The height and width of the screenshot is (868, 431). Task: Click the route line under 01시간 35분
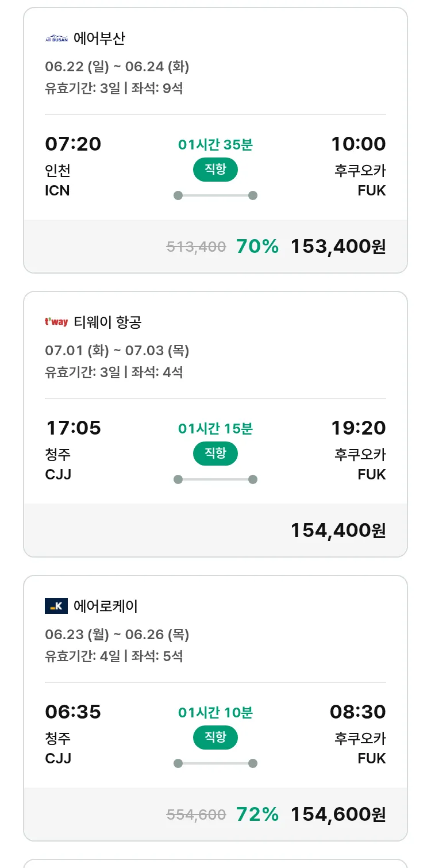[215, 195]
